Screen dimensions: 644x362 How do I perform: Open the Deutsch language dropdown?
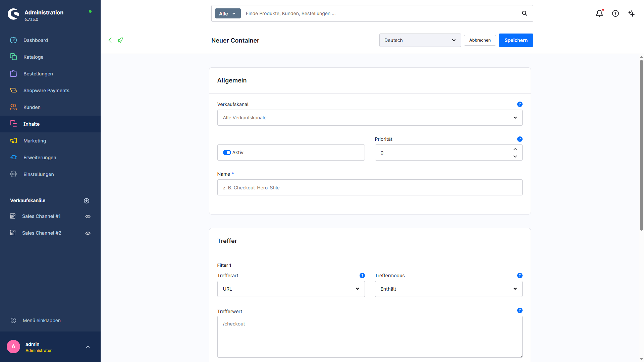pos(420,40)
